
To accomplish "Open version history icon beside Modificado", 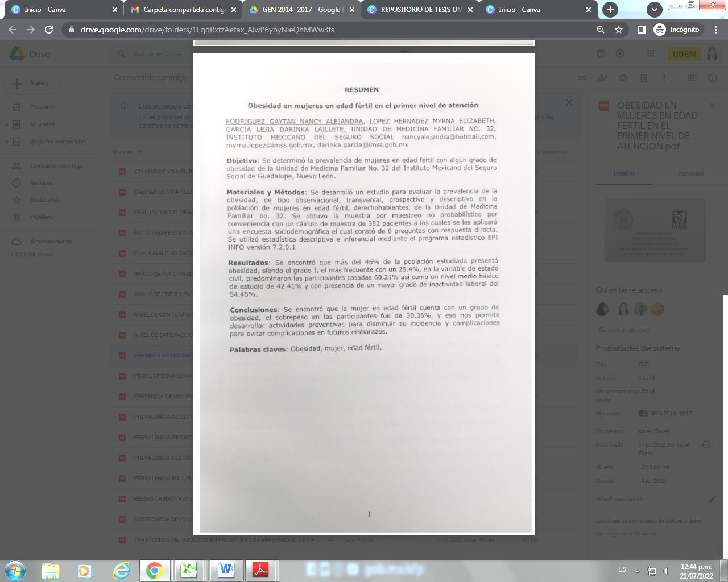I will tap(706, 444).
